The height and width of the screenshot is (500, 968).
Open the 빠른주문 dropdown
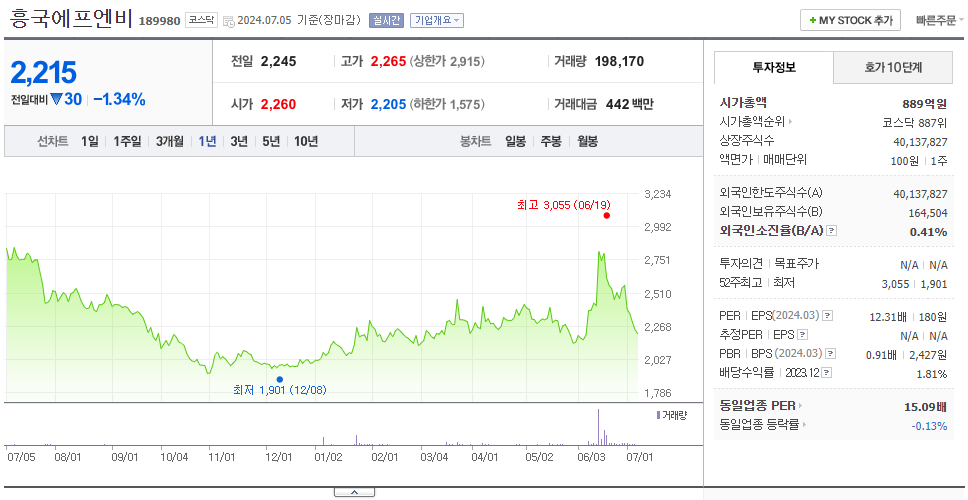940,20
